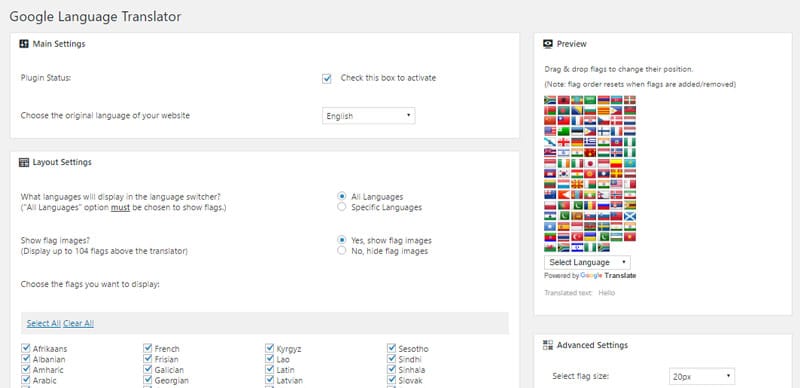Click the Somali light-blue star flag
Screen dimensions: 800x388
[550, 226]
